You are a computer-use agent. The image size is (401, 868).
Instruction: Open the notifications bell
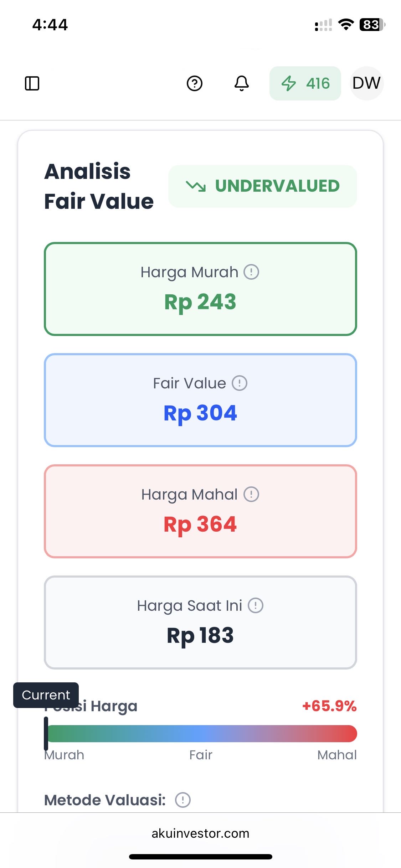click(x=242, y=83)
